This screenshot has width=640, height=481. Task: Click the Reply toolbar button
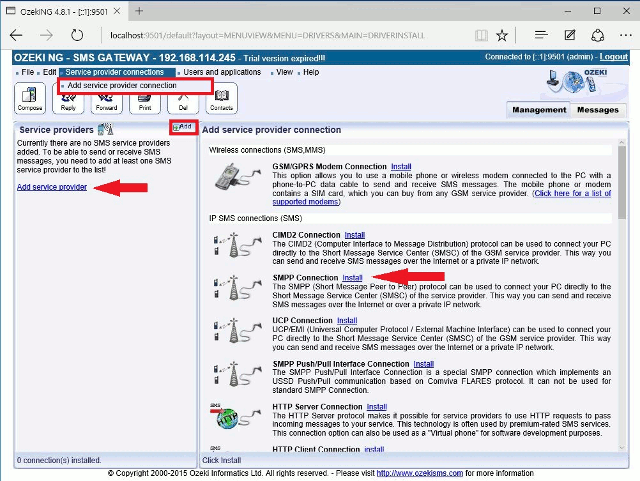click(x=68, y=103)
